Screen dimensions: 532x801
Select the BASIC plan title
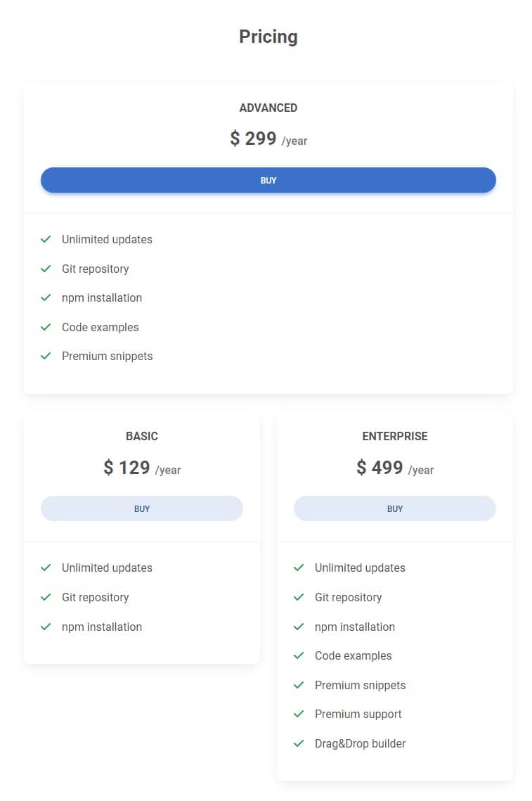[x=141, y=436]
